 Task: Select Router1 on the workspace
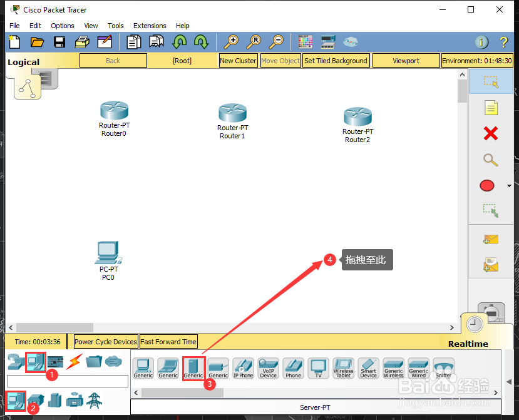[x=232, y=113]
